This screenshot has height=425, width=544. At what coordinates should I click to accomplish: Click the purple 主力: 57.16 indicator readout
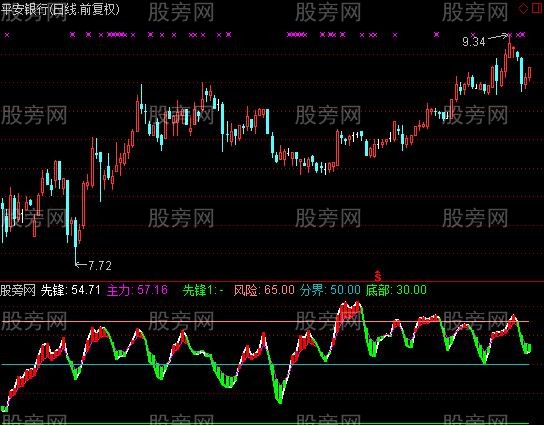[x=137, y=290]
